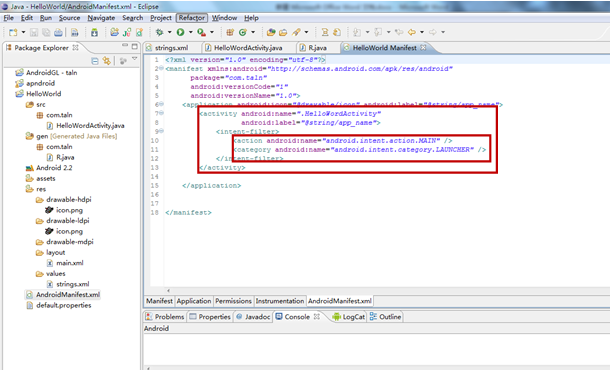Click the New Java Class icon
This screenshot has width=610, height=370.
point(243,32)
